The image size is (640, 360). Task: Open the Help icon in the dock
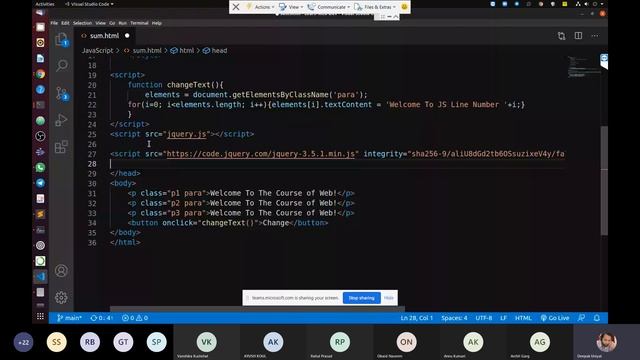[40, 89]
